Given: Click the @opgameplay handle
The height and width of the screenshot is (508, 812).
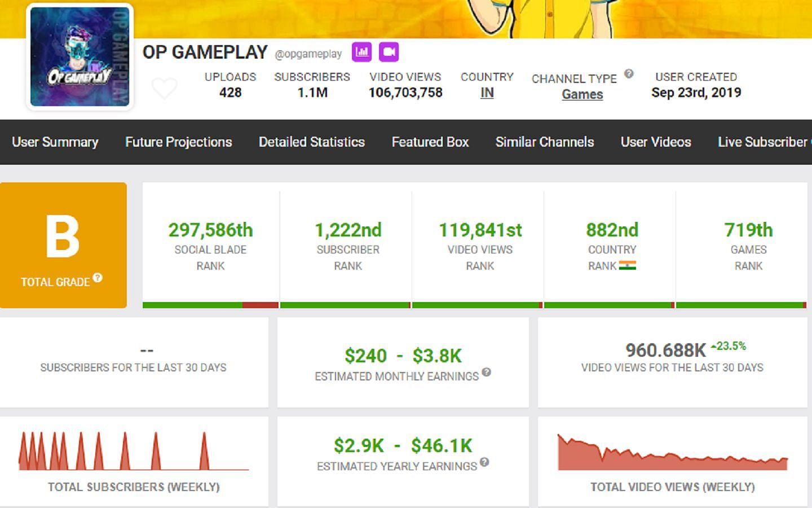Looking at the screenshot, I should tap(308, 54).
